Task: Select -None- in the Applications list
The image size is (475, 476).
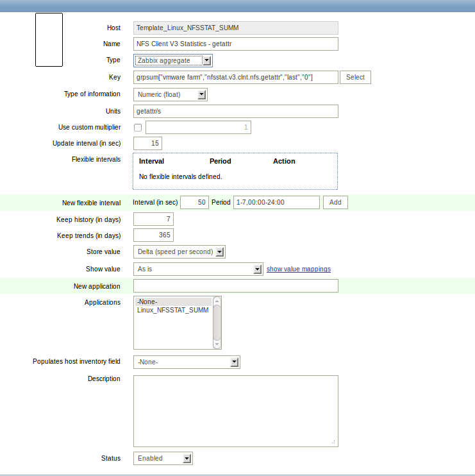Action: tap(173, 302)
